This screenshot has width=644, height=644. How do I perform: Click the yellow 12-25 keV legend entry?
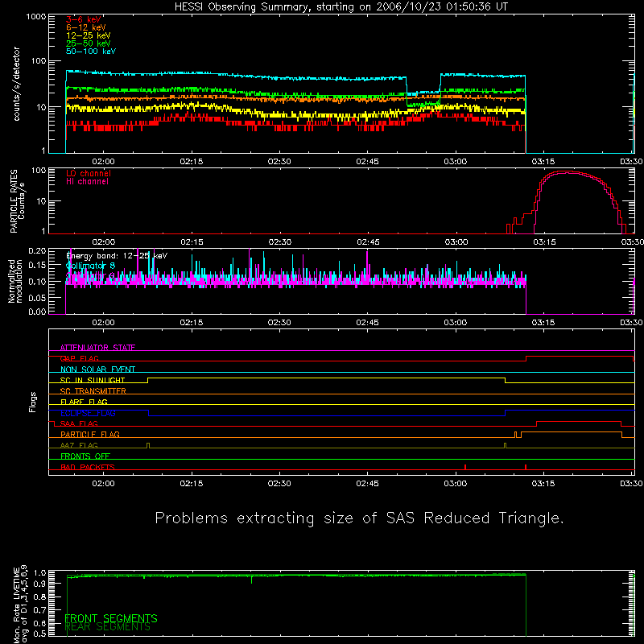[x=89, y=35]
